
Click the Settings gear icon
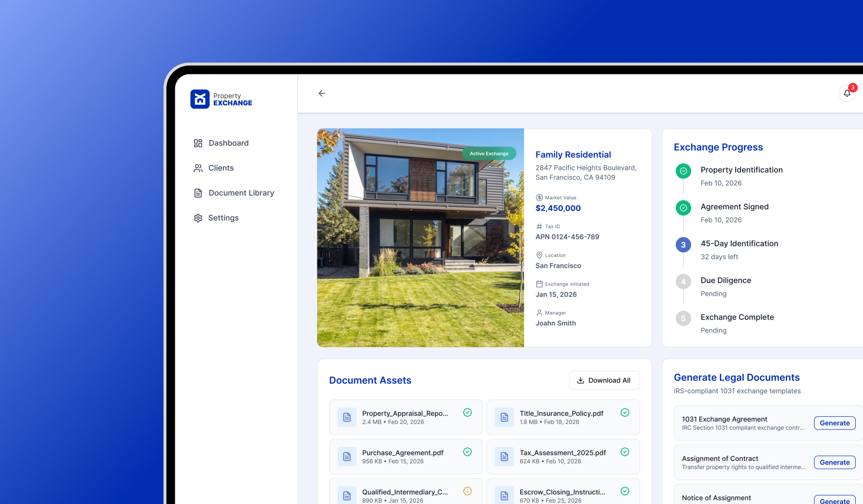click(198, 218)
